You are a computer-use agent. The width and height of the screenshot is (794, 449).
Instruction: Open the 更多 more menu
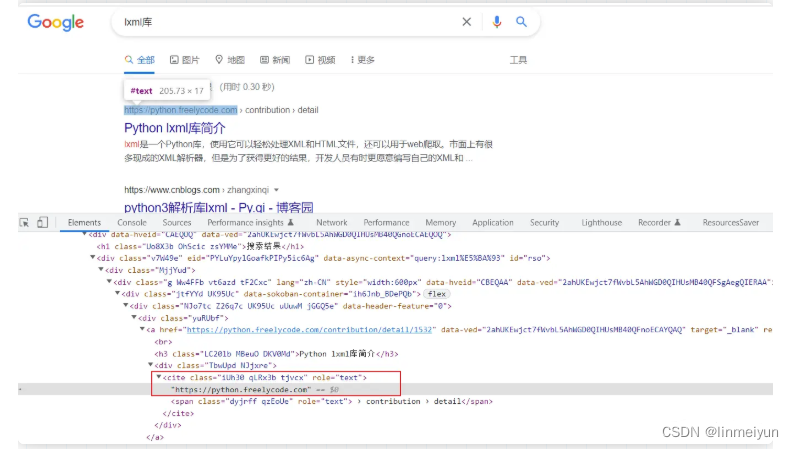[x=363, y=60]
